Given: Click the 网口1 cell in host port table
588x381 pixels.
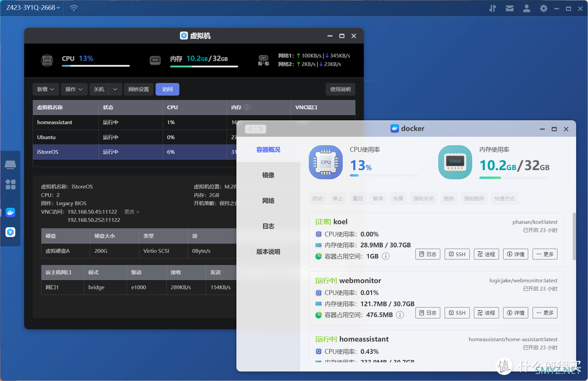Looking at the screenshot, I should click(62, 287).
